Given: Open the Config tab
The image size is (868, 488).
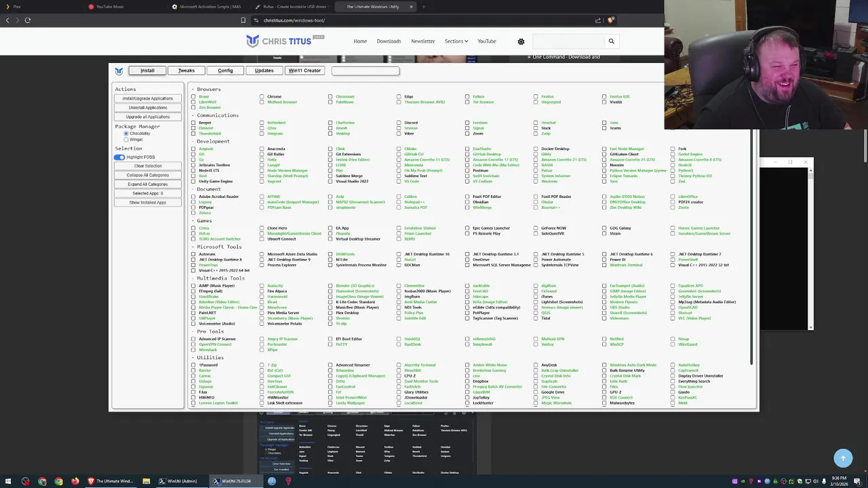Looking at the screenshot, I should (225, 70).
